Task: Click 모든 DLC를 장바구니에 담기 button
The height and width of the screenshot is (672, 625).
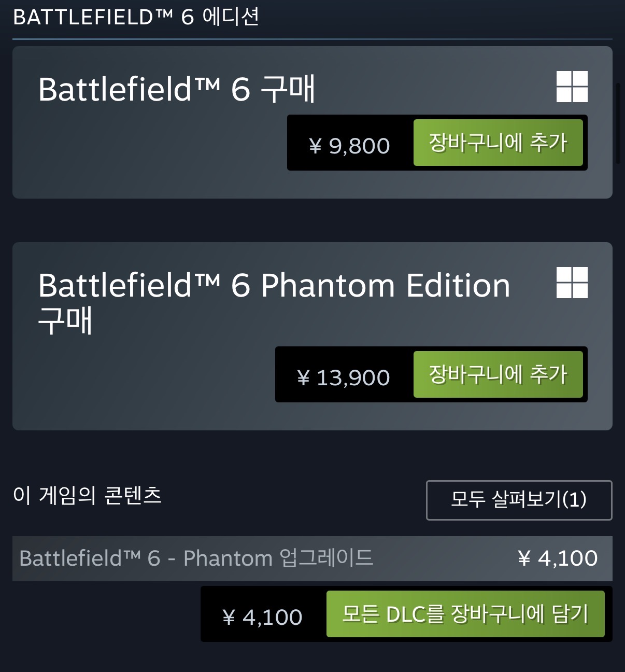Action: tap(465, 614)
